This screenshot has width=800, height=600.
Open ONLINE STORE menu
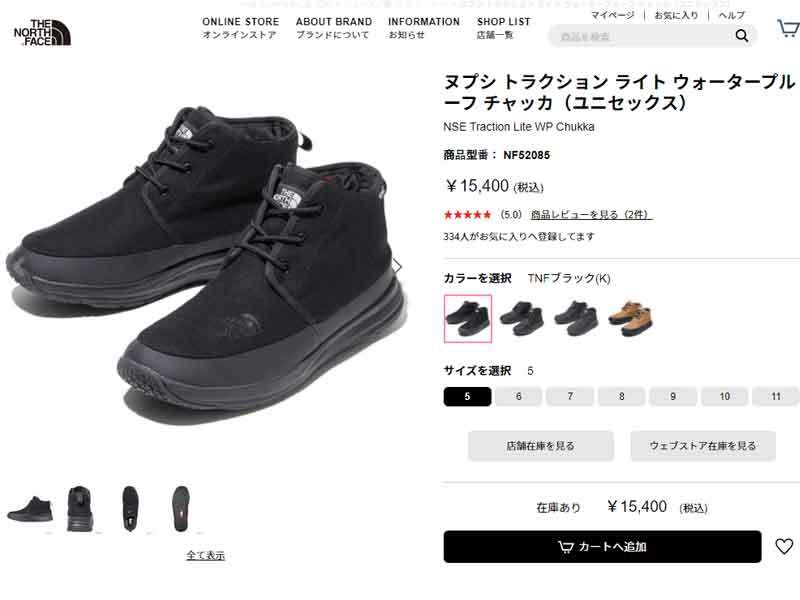[x=240, y=28]
